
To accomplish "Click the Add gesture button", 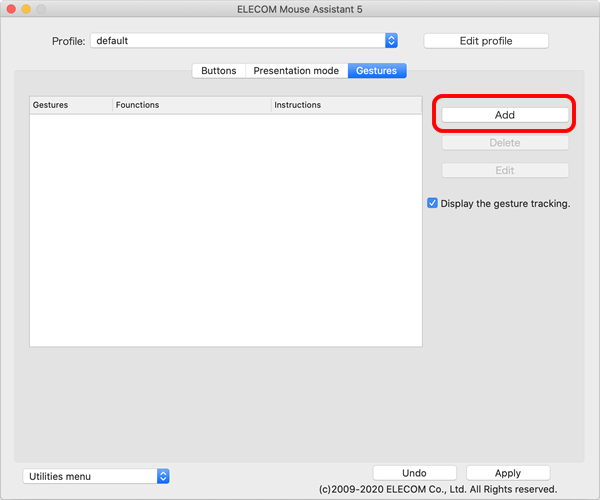I will click(505, 115).
